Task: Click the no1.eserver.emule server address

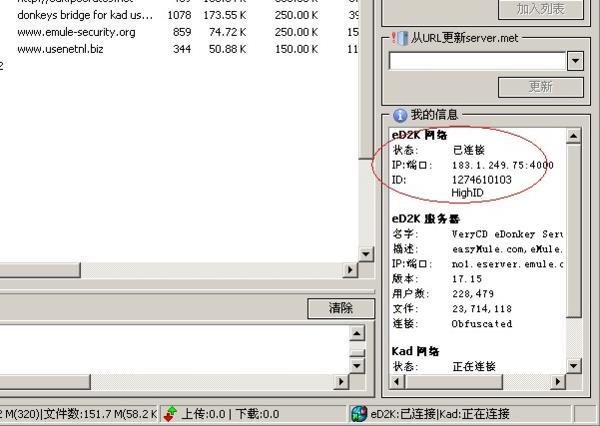Action: (507, 264)
